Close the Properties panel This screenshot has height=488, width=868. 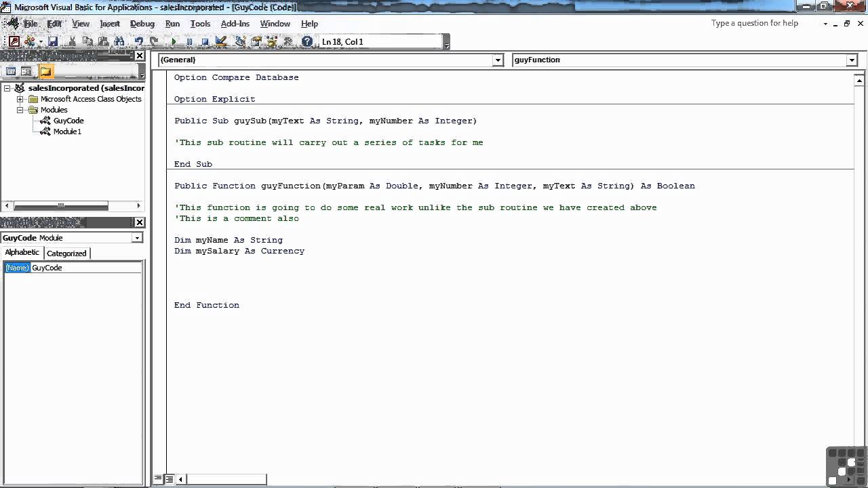[140, 222]
